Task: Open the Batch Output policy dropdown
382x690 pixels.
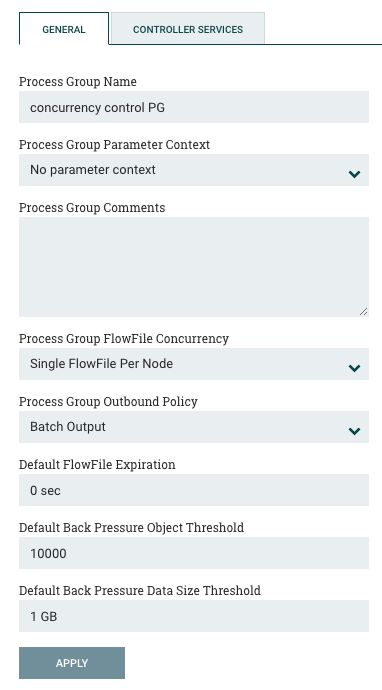Action: 194,427
